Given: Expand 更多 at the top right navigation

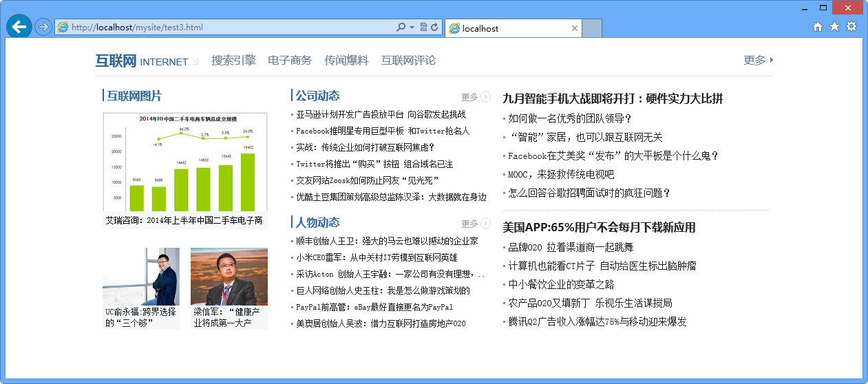Looking at the screenshot, I should point(758,60).
